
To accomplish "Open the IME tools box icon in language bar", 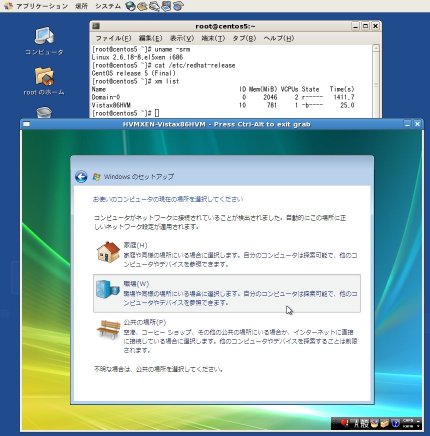I will (x=384, y=424).
